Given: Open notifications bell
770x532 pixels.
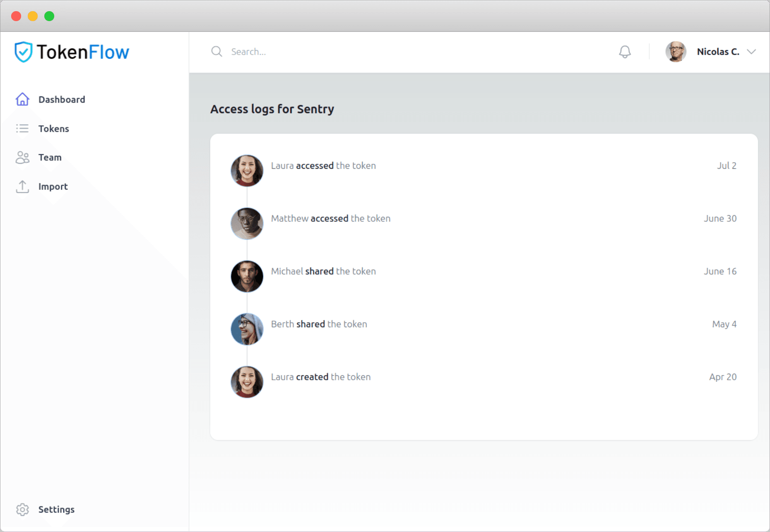Looking at the screenshot, I should click(625, 52).
